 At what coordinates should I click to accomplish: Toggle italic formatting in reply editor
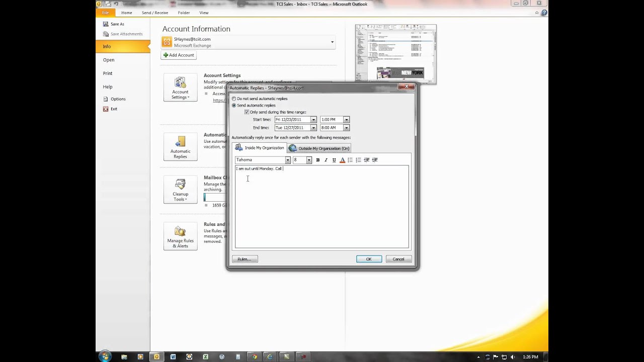coord(326,160)
